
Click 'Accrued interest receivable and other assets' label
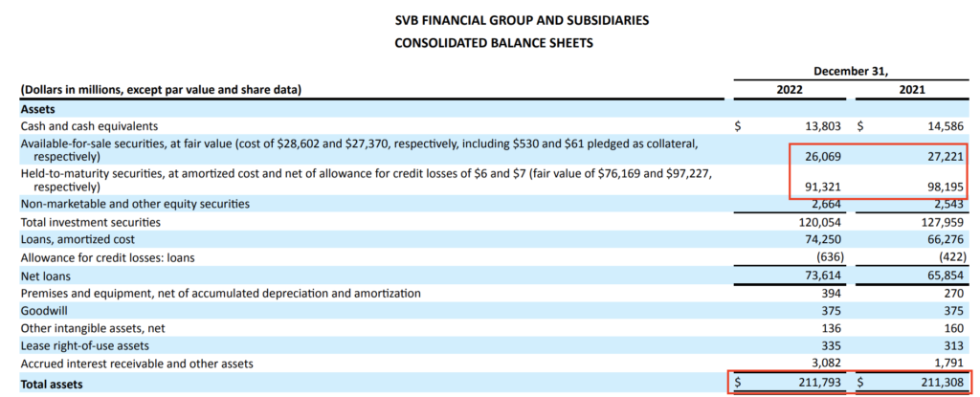pyautogui.click(x=139, y=364)
